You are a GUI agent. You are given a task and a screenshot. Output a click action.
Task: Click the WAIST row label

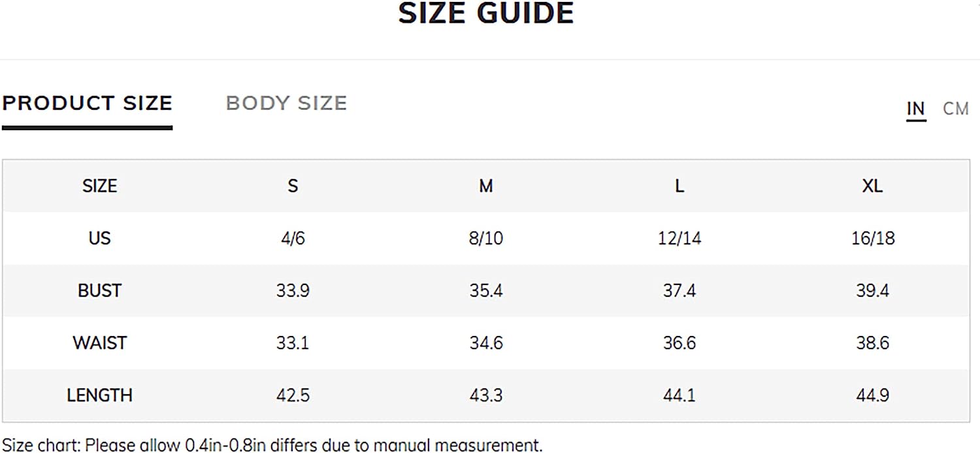click(x=99, y=343)
